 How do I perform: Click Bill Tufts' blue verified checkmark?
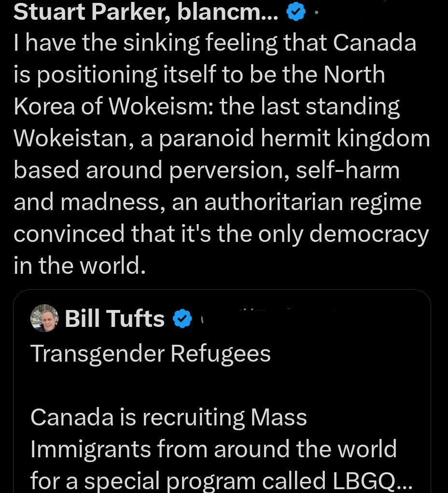point(182,318)
